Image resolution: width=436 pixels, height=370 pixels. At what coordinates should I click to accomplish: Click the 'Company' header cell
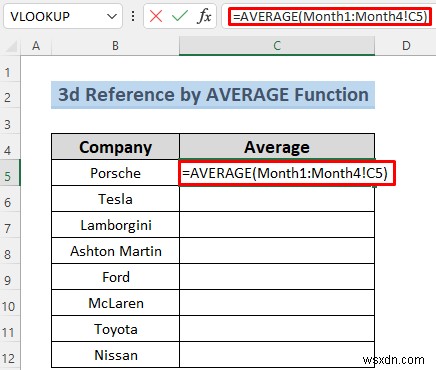click(x=115, y=147)
